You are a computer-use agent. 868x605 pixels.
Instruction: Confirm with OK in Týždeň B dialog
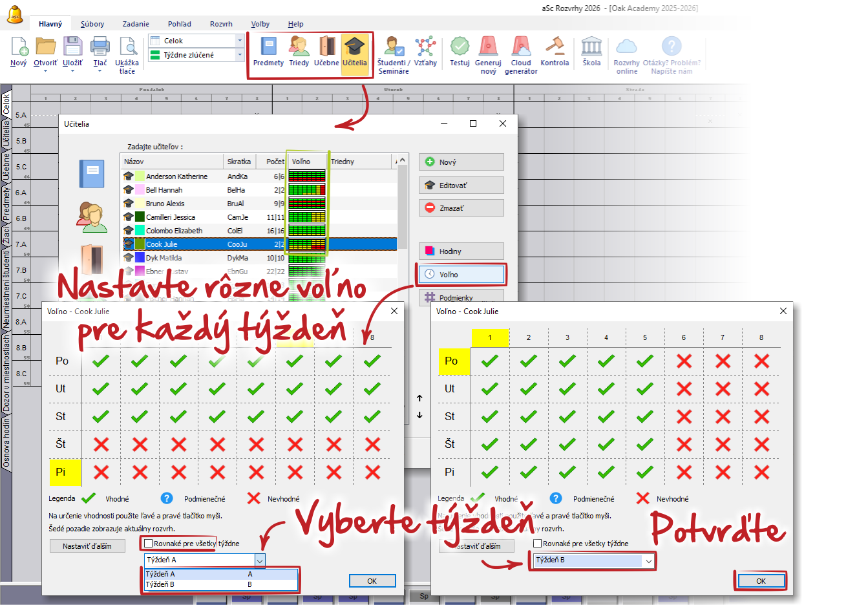click(x=761, y=581)
